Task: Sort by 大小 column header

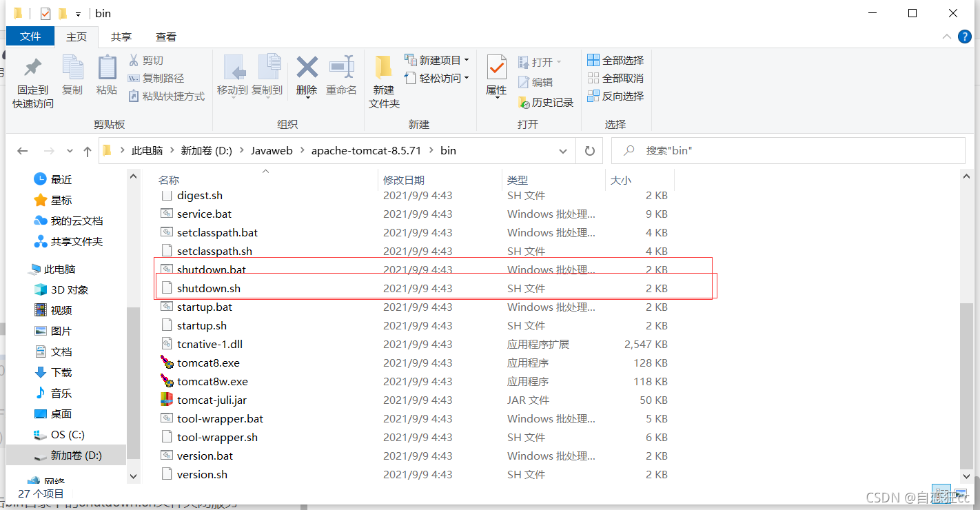Action: [x=640, y=180]
